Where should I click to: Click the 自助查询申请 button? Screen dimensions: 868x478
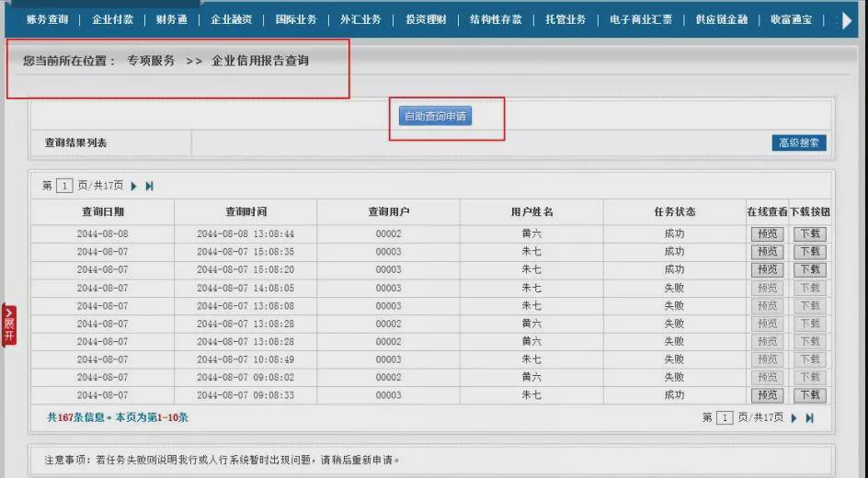tap(435, 116)
